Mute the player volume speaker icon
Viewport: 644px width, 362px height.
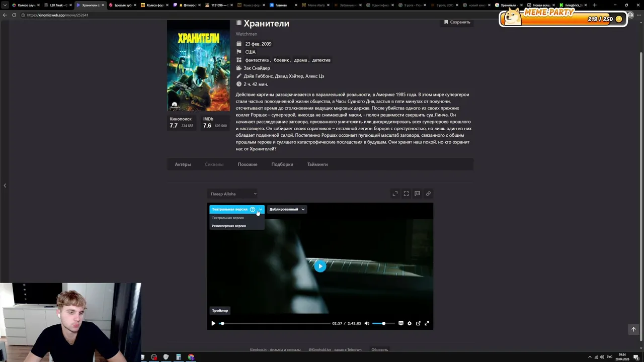click(x=367, y=323)
